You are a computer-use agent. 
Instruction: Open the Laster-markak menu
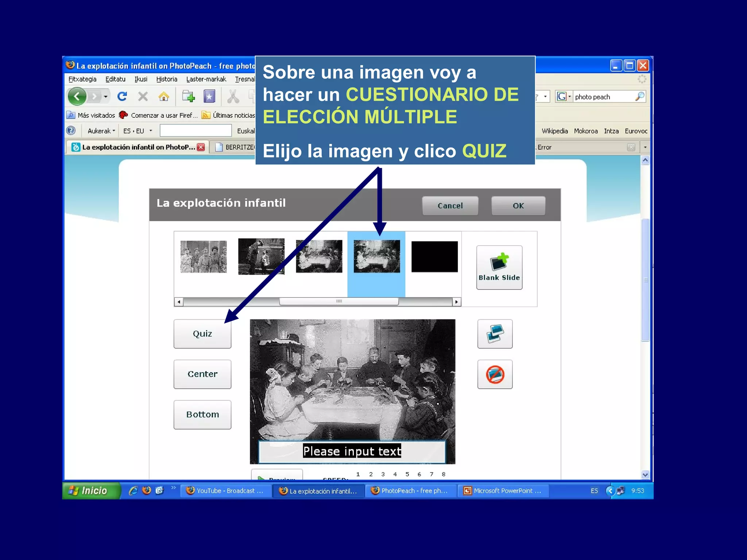(206, 79)
